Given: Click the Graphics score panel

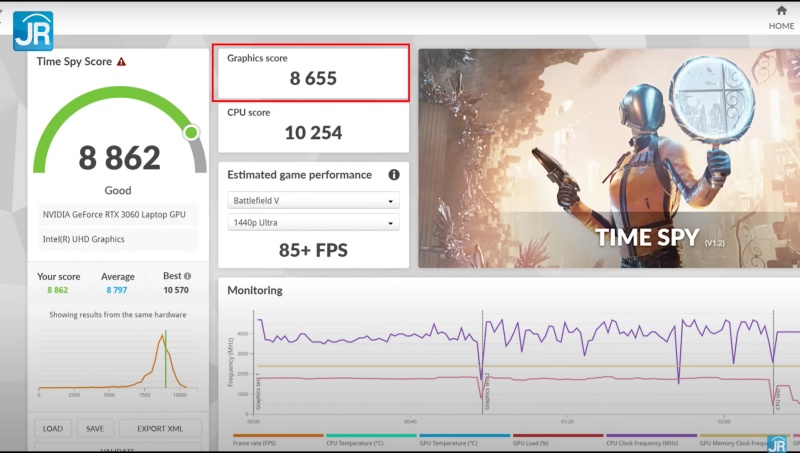Looking at the screenshot, I should tap(313, 72).
